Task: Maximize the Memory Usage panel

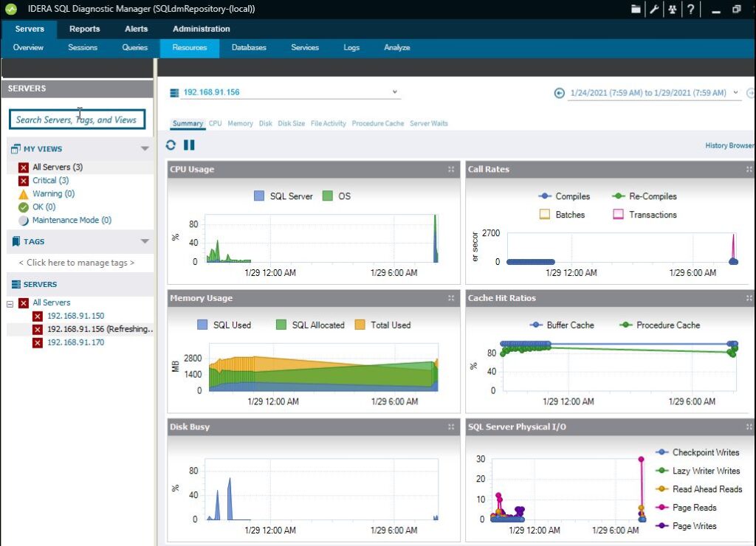Action: [451, 298]
